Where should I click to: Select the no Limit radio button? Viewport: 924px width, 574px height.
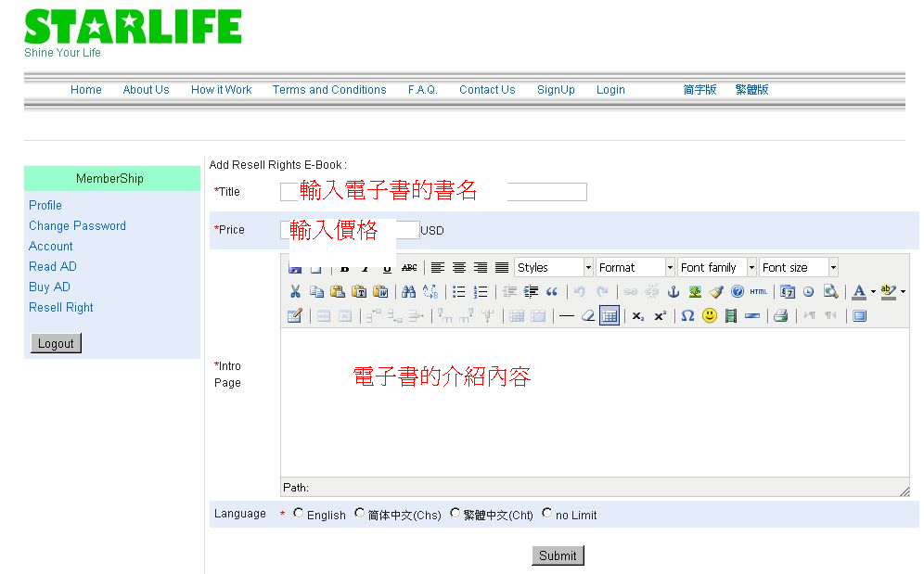[x=546, y=514]
